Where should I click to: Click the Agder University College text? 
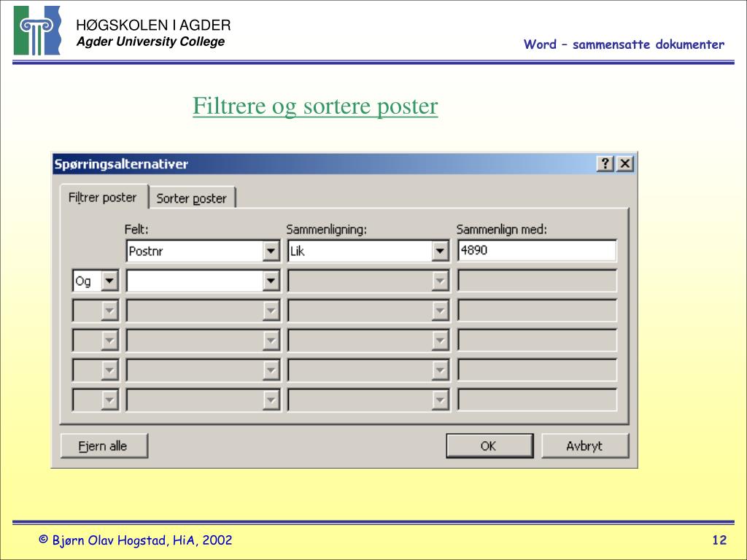click(x=150, y=42)
